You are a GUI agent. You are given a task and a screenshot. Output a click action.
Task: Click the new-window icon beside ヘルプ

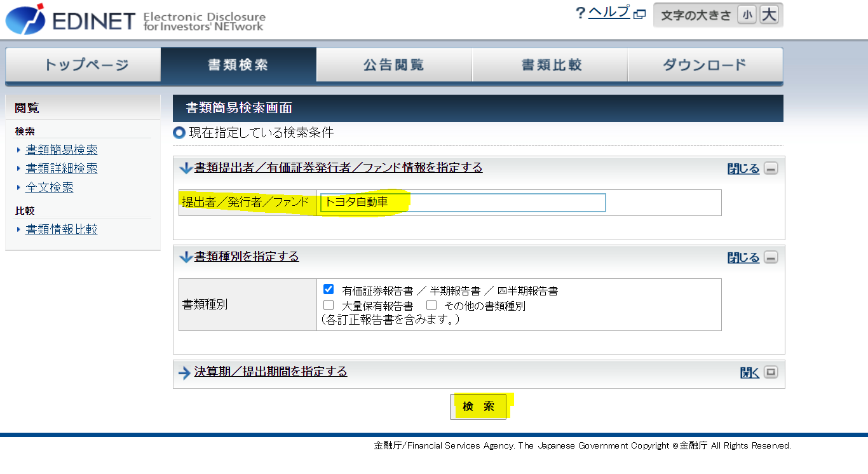640,14
